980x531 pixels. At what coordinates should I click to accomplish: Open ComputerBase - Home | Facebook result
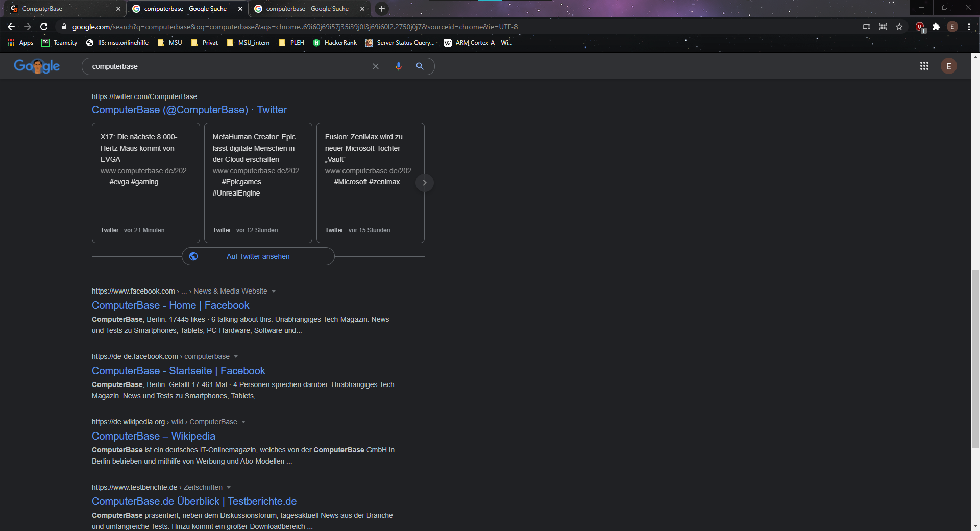click(170, 305)
